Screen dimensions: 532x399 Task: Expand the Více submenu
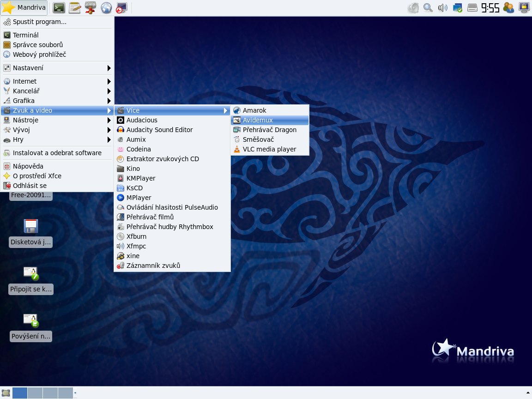pyautogui.click(x=172, y=110)
